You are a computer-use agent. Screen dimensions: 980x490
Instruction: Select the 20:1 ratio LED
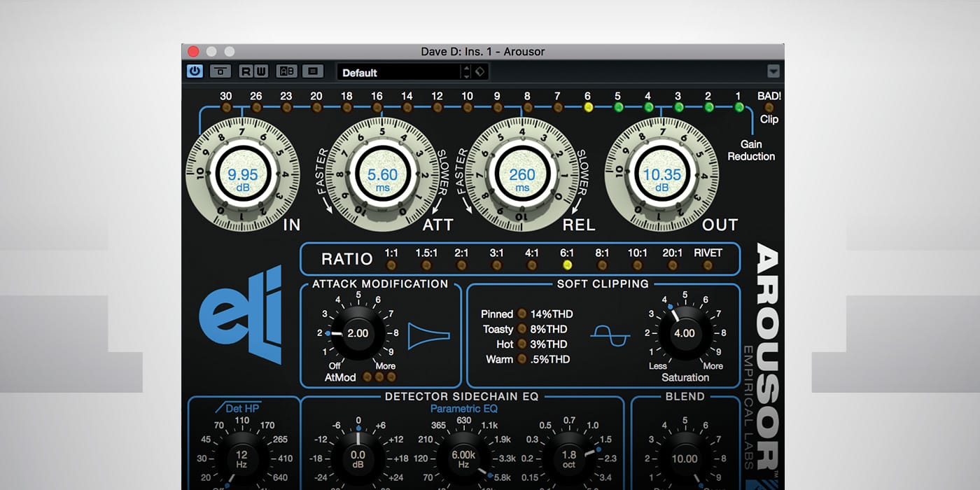click(x=672, y=265)
